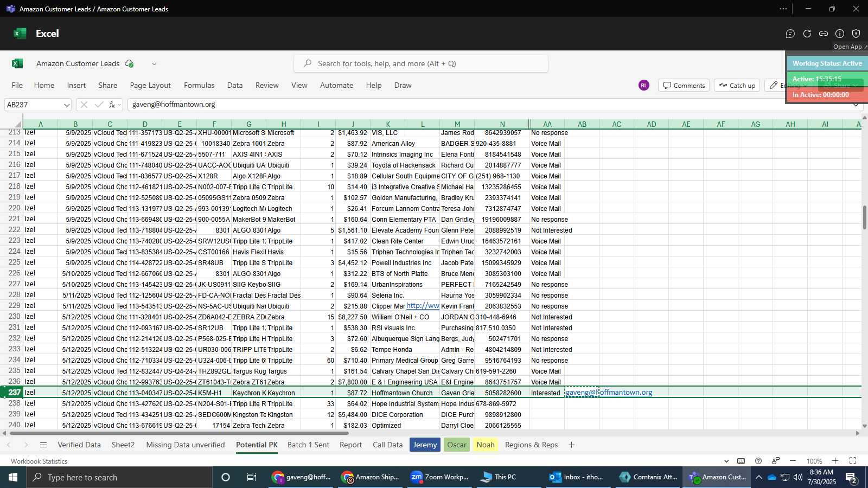Open the Teams conversation icon in the header

pos(790,34)
